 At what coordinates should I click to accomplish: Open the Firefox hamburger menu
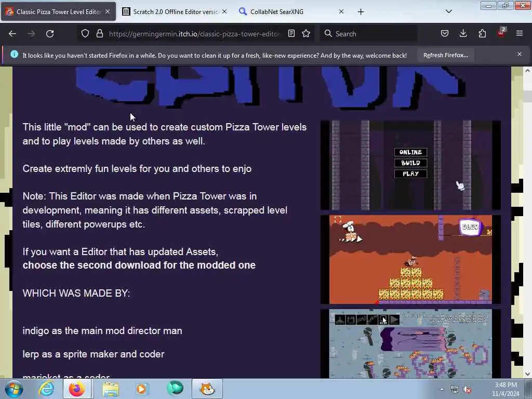pos(519,33)
